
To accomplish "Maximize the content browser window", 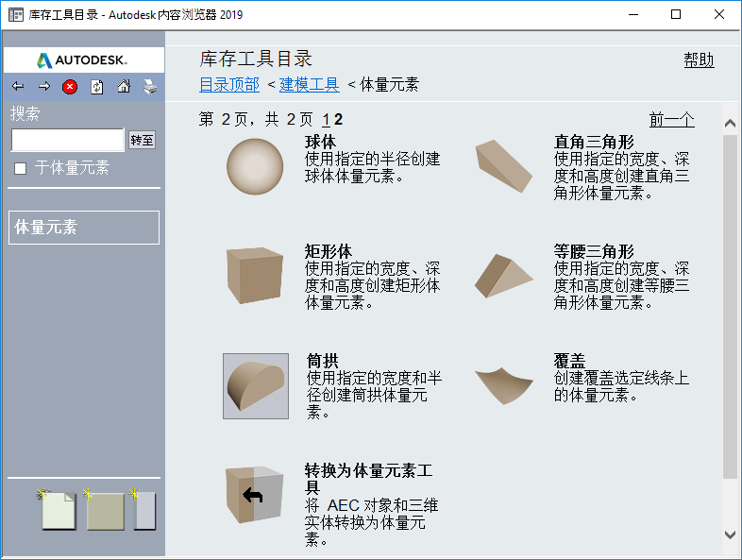I will 676,15.
